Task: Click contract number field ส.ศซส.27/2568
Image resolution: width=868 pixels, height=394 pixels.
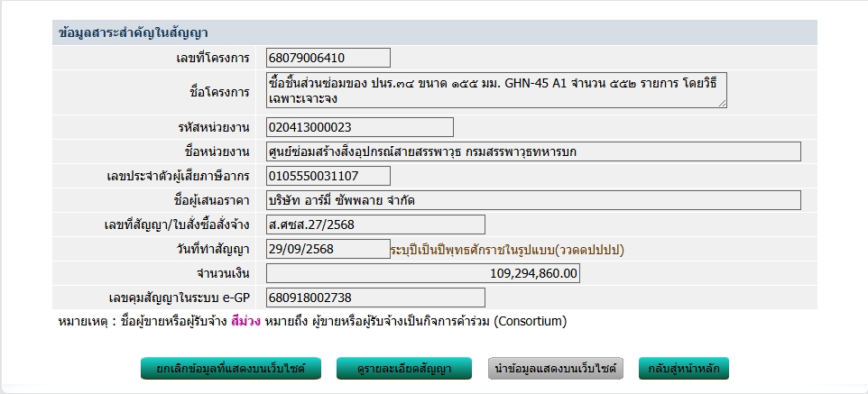Action: [375, 224]
